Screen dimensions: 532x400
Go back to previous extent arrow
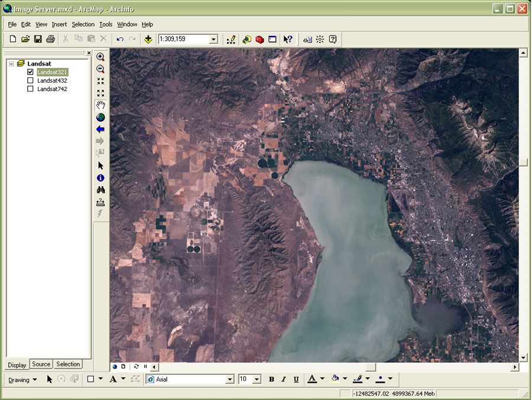(100, 129)
